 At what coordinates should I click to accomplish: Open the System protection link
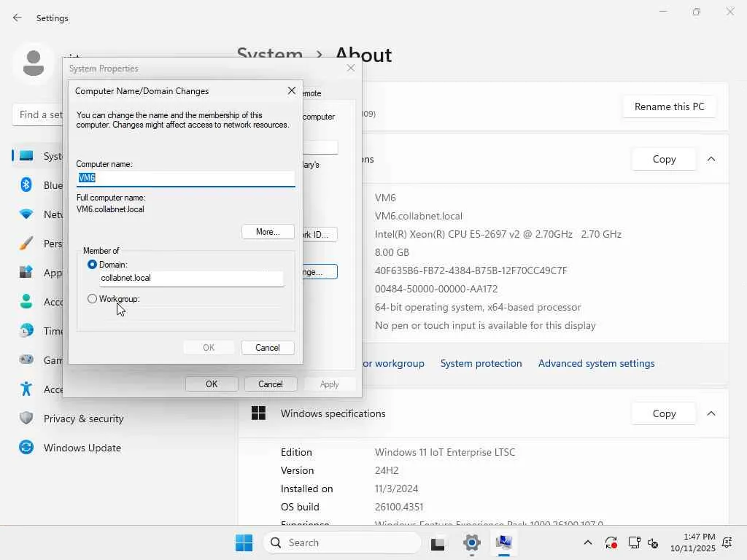pyautogui.click(x=481, y=363)
